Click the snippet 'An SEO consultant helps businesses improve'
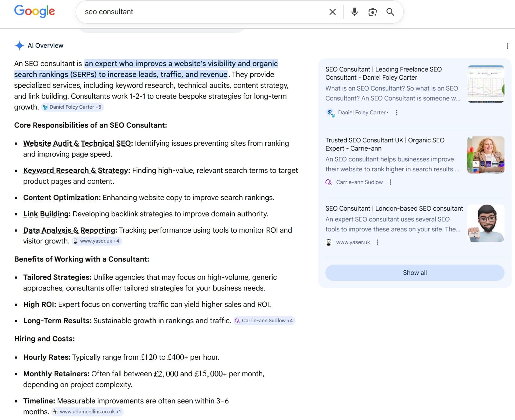This screenshot has width=515, height=420. (392, 164)
